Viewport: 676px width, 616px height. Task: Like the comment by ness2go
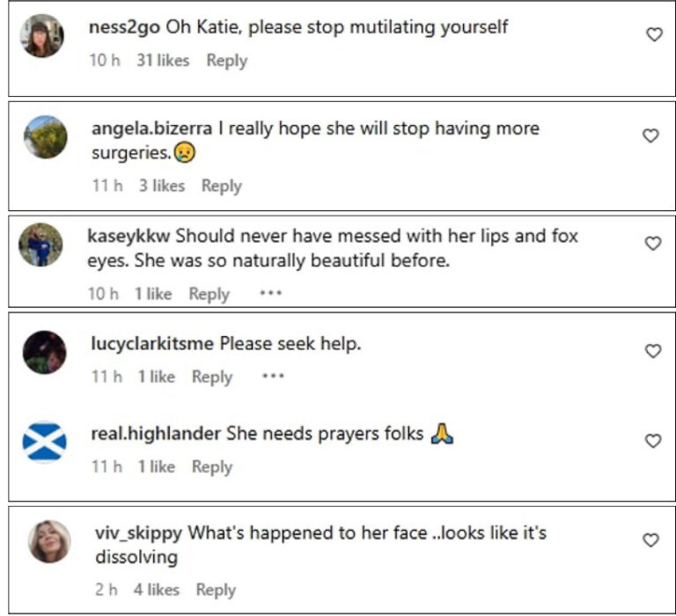[654, 34]
